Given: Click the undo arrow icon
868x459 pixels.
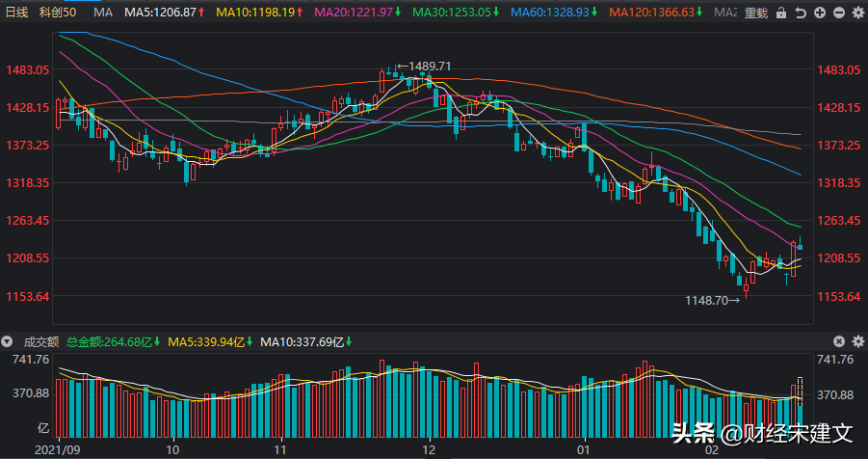Looking at the screenshot, I should [x=799, y=13].
